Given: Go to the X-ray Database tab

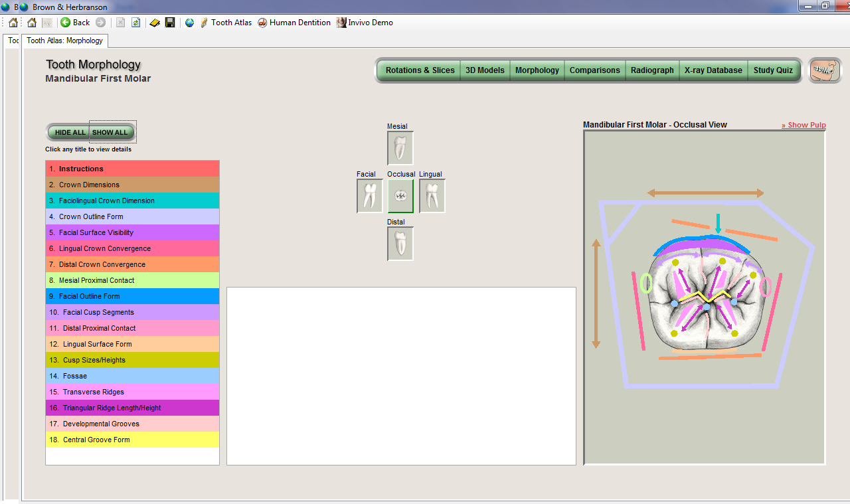Looking at the screenshot, I should tap(713, 70).
